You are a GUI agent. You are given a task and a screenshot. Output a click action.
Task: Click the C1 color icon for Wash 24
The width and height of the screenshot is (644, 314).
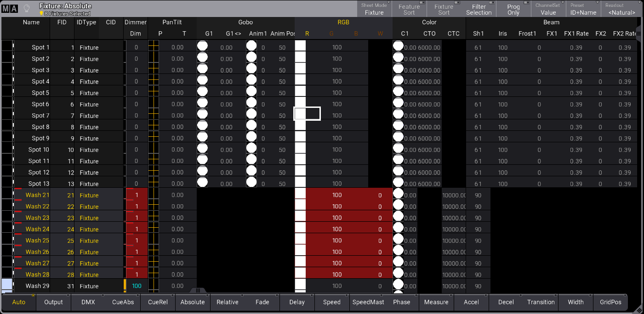tap(398, 228)
